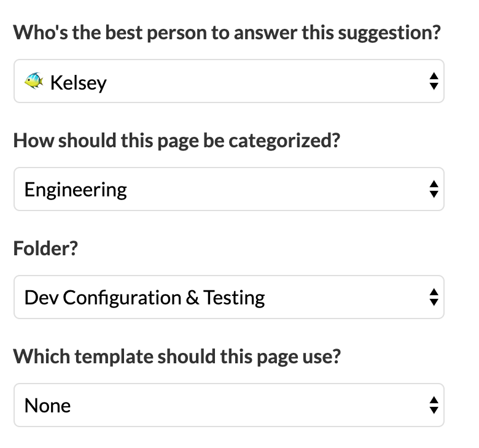
Task: Click the up-down arrows on Folder selector
Action: pyautogui.click(x=434, y=297)
